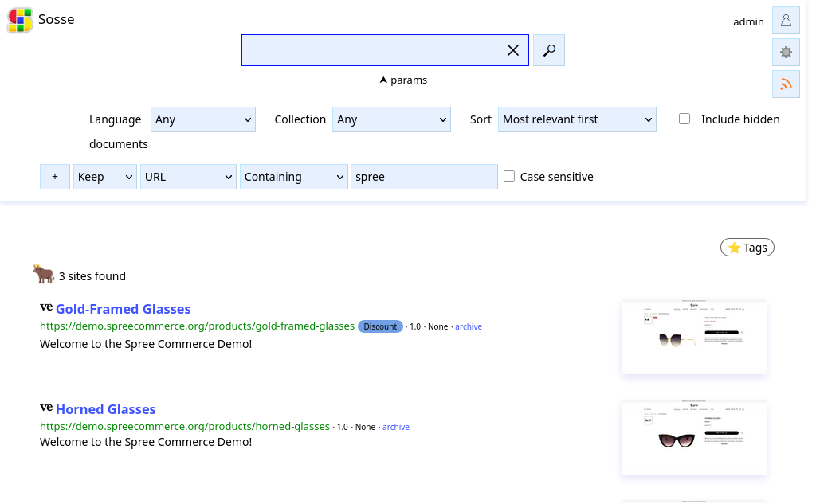Screen dimensions: 816x504
Task: Click the Sosse logo icon
Action: [20, 20]
